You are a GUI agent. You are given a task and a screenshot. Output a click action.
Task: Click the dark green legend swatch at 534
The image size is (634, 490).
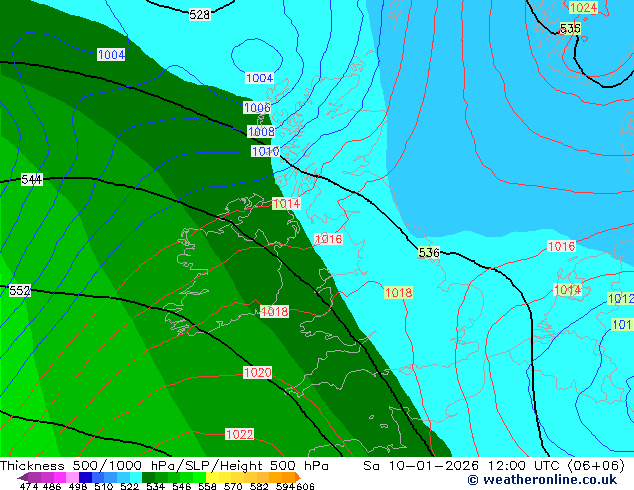[x=148, y=477]
